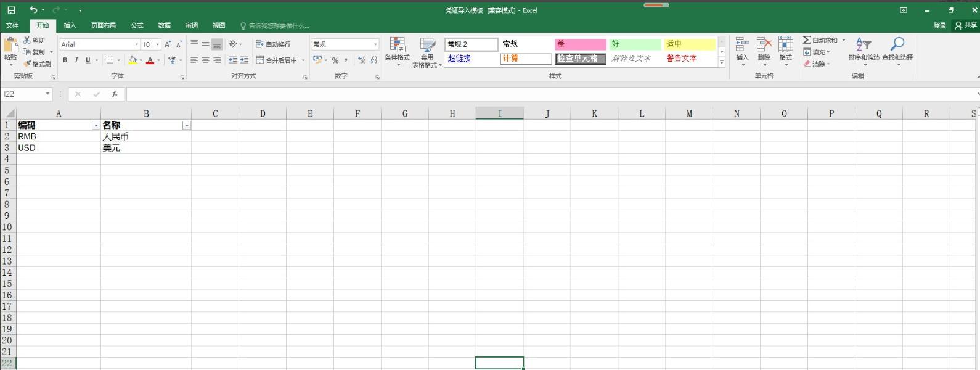
Task: Open the filter dropdown on 名称 column
Action: (186, 125)
